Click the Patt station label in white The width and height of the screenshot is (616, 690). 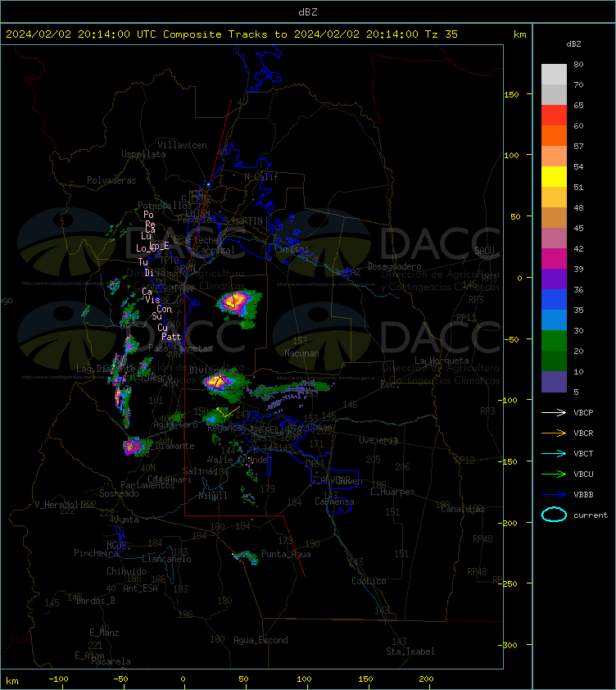(171, 337)
